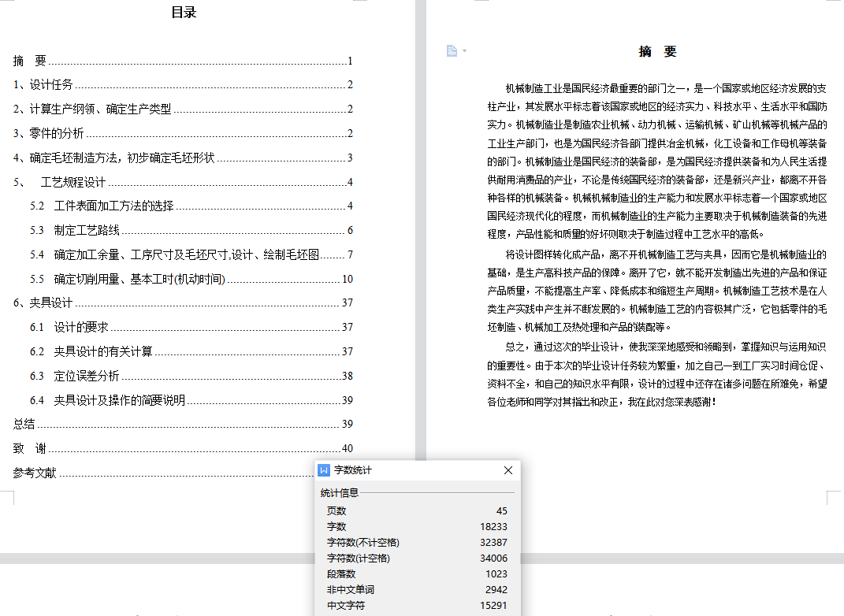Click the page layout icon beside 摘要

click(x=452, y=51)
